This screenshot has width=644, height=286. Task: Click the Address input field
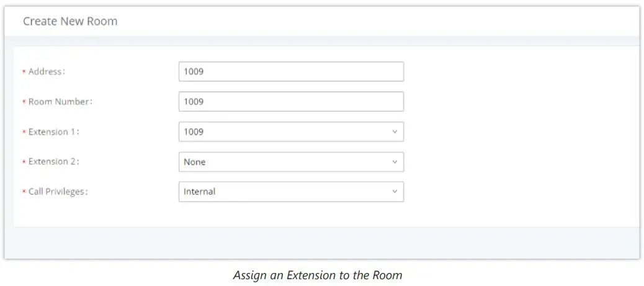(290, 71)
